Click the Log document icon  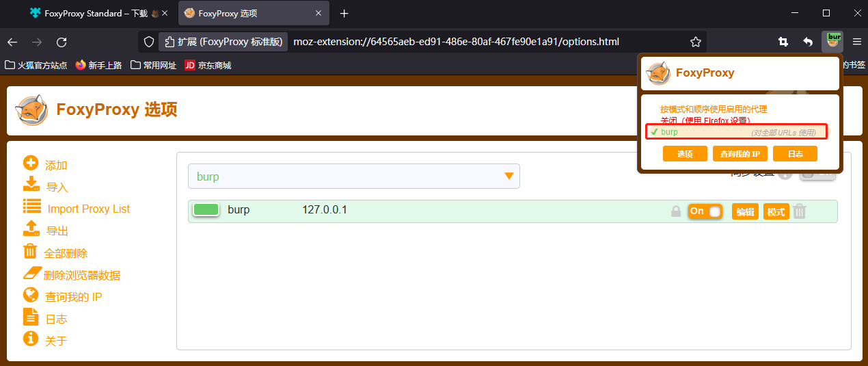[30, 316]
